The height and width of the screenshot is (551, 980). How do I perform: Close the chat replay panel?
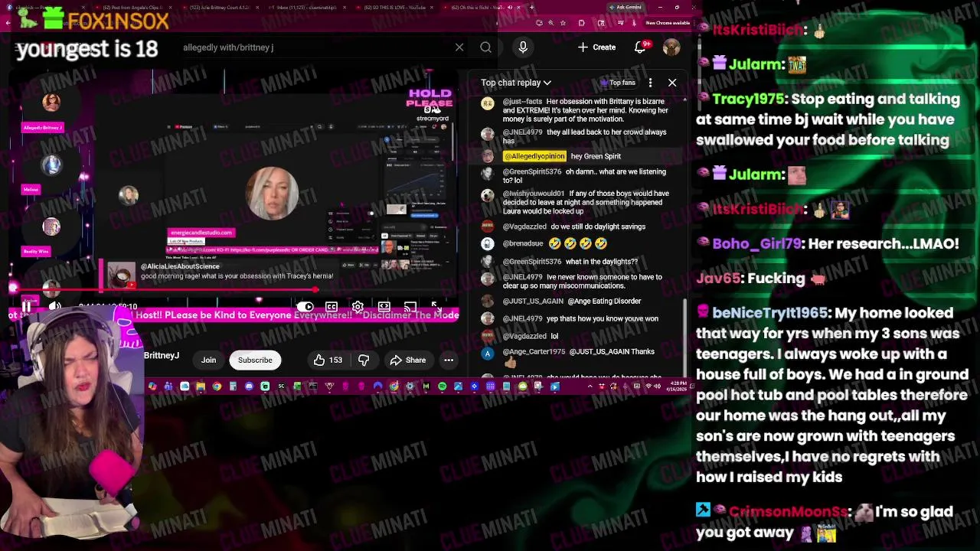coord(672,83)
